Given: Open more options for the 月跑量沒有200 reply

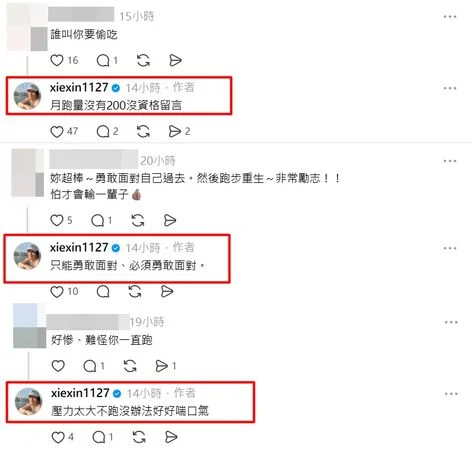Looking at the screenshot, I should pyautogui.click(x=450, y=88).
